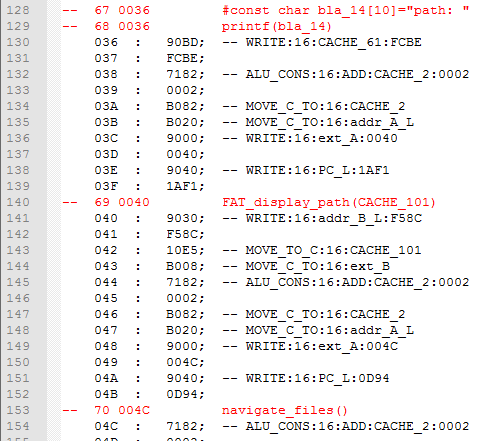Click line number 128 in the gutter

point(18,10)
